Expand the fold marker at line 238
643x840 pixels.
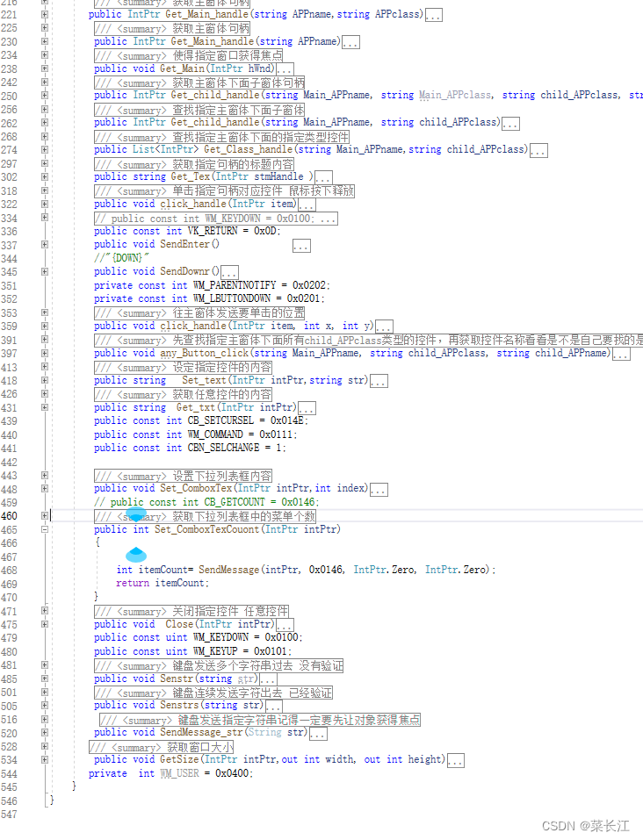coord(45,68)
